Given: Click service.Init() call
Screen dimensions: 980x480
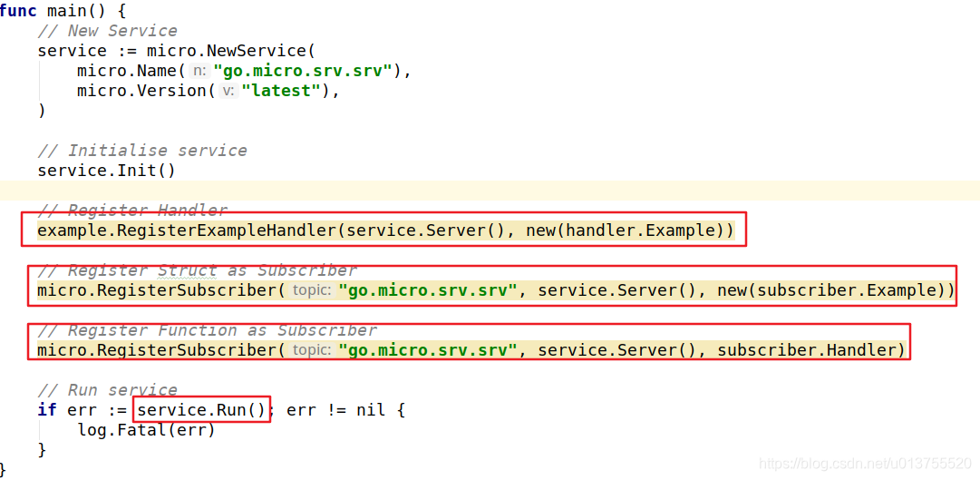Looking at the screenshot, I should pyautogui.click(x=107, y=171).
